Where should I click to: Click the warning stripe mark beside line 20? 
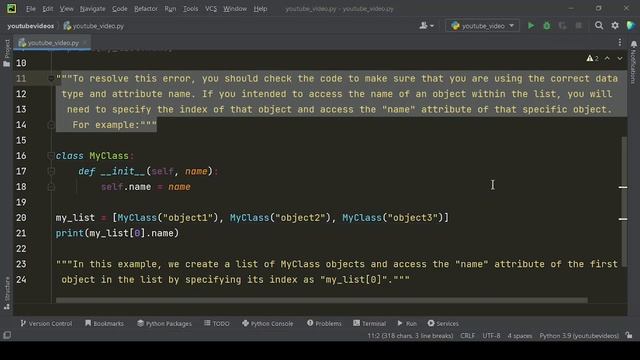623,219
